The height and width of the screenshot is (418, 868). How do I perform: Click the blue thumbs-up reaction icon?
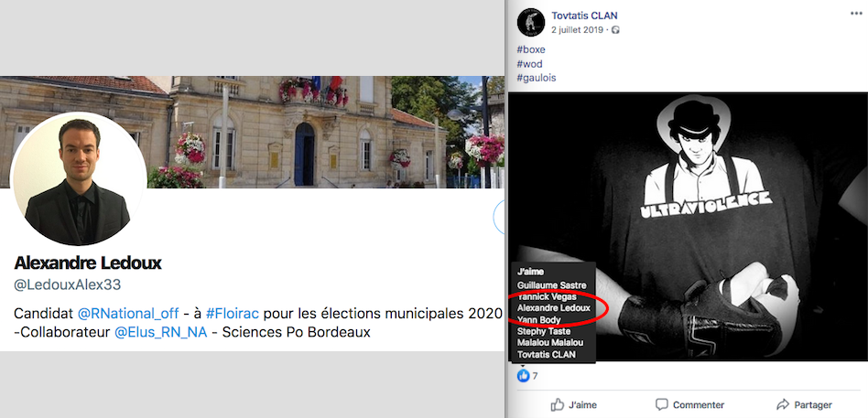tap(523, 376)
